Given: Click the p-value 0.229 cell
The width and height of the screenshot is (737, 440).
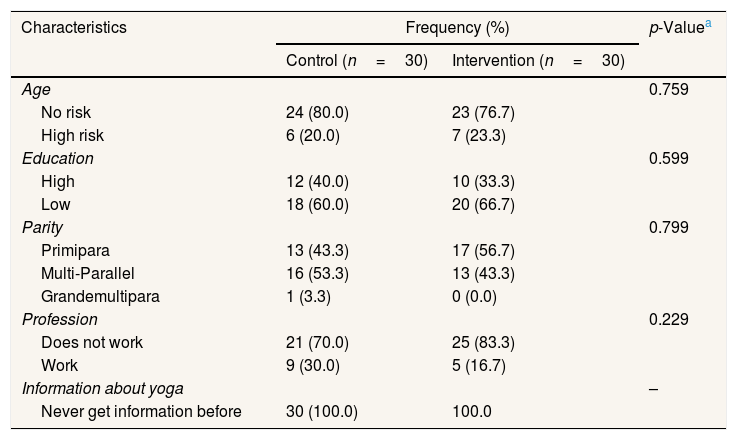Looking at the screenshot, I should pyautogui.click(x=669, y=319).
